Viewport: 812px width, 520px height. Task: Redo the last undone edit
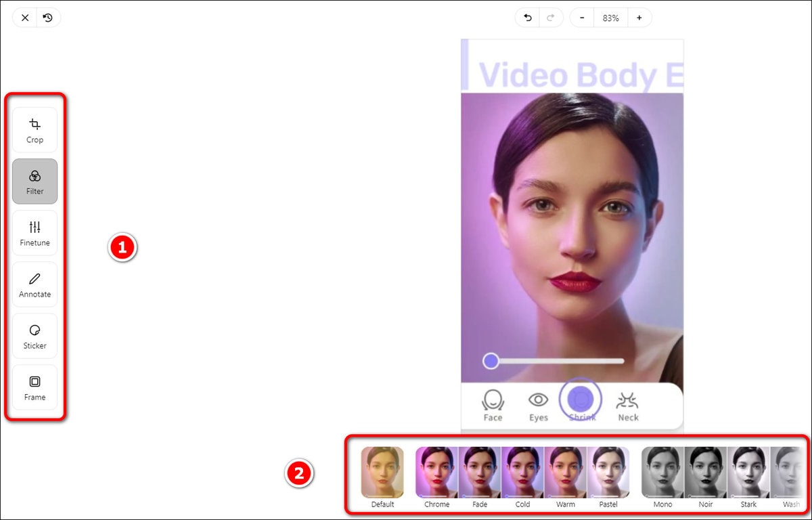pyautogui.click(x=550, y=18)
